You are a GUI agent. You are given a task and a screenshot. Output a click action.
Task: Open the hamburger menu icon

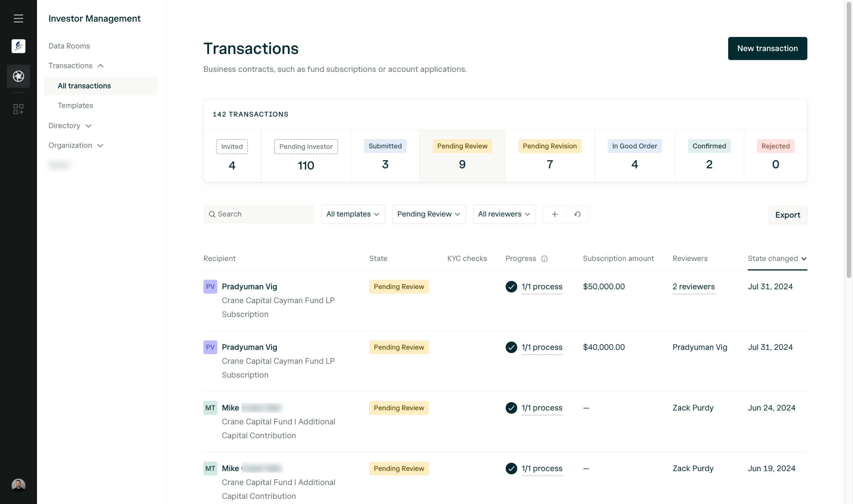point(18,18)
